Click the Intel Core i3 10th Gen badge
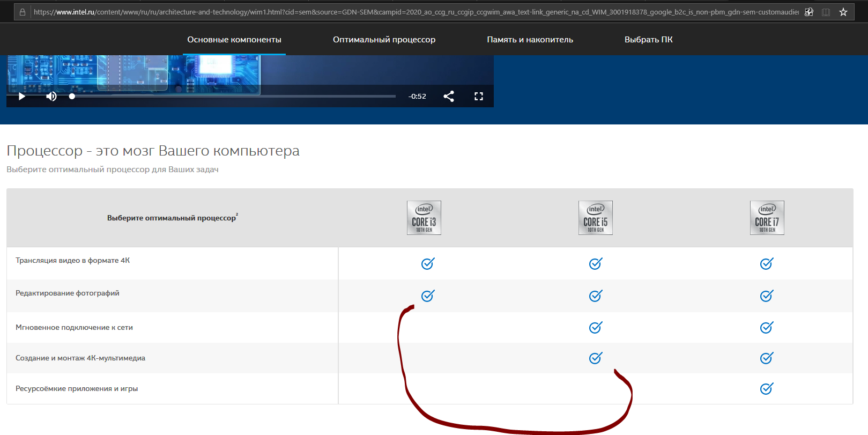Screen dimensions: 868x435 (424, 218)
